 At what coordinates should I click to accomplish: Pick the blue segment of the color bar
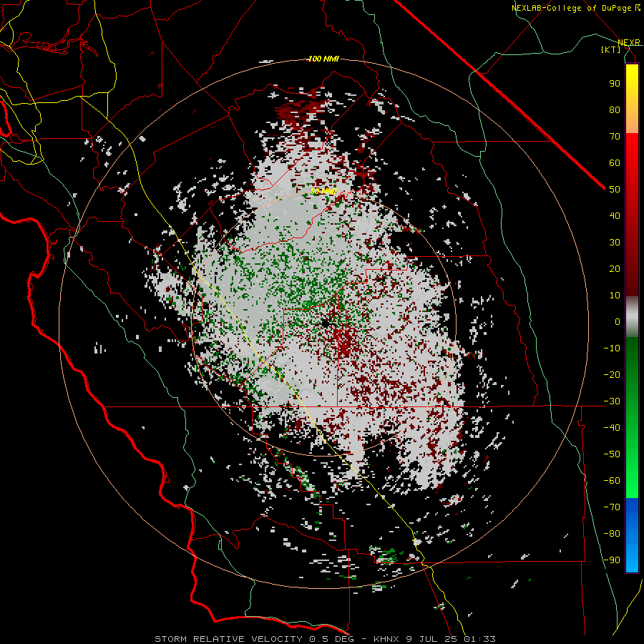click(x=632, y=535)
